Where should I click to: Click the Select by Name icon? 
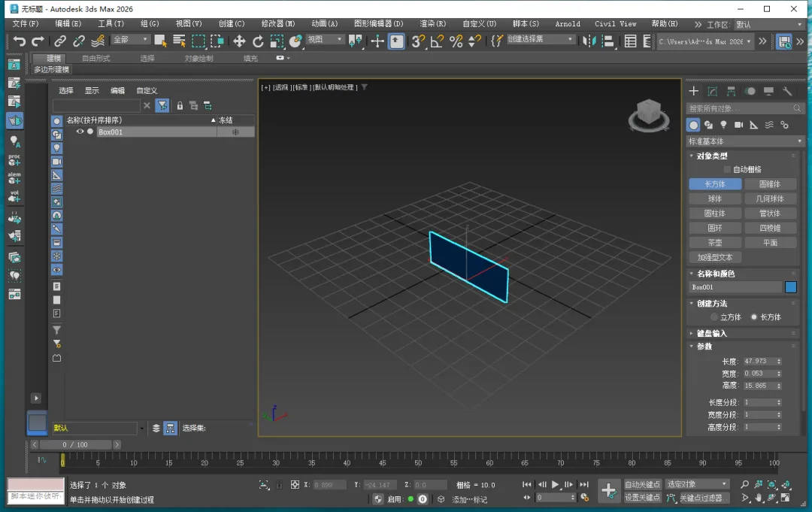179,41
